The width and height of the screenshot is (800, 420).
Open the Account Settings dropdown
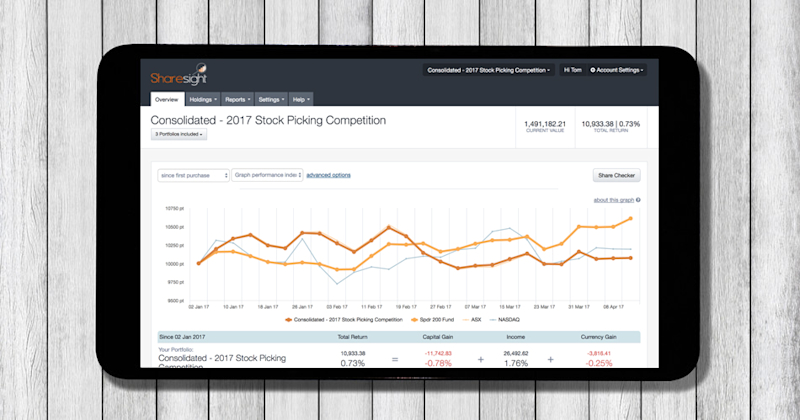(x=616, y=70)
